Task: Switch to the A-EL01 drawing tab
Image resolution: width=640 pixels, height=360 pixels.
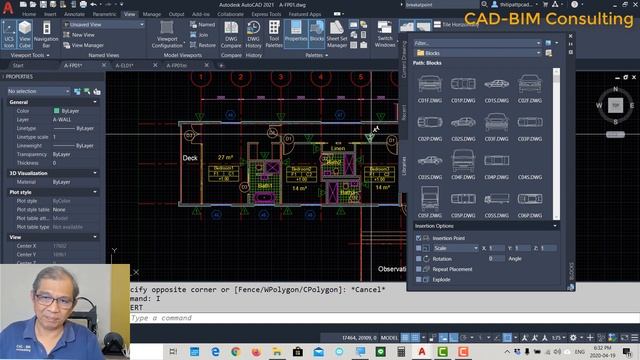Action: coord(125,65)
